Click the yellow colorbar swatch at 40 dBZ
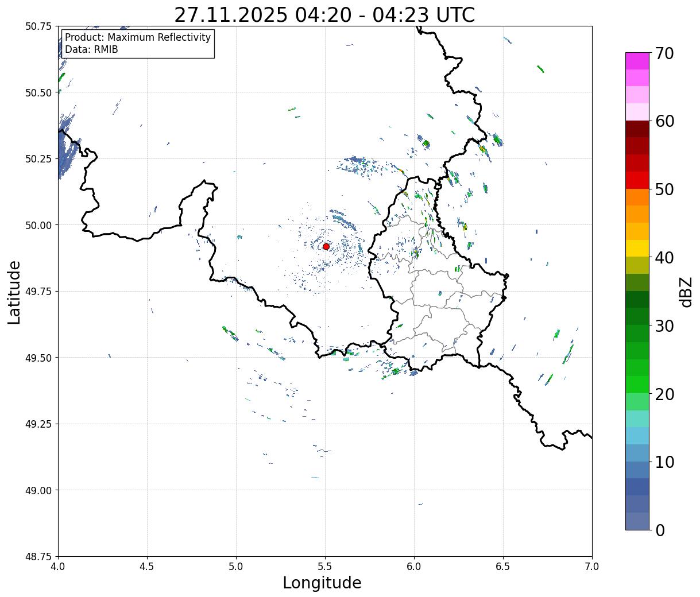This screenshot has width=700, height=597. click(x=637, y=249)
